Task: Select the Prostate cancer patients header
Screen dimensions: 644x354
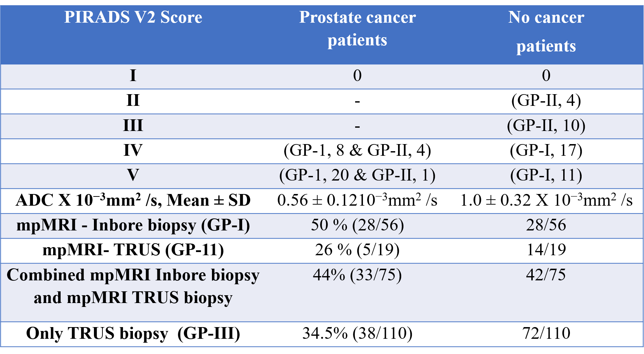Action: point(357,28)
